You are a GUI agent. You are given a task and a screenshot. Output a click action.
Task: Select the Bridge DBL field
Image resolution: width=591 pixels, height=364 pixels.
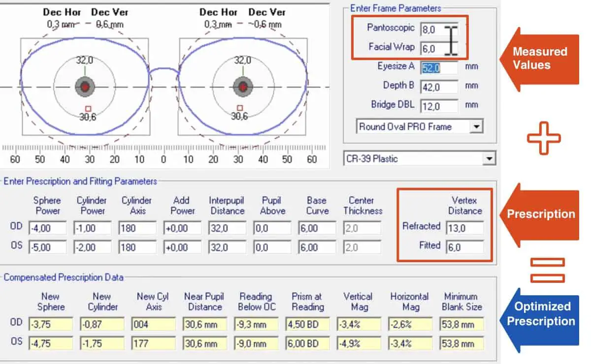tap(438, 106)
